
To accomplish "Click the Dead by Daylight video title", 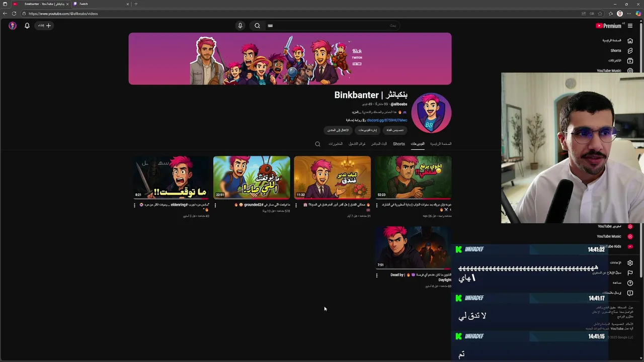I will pos(421,277).
